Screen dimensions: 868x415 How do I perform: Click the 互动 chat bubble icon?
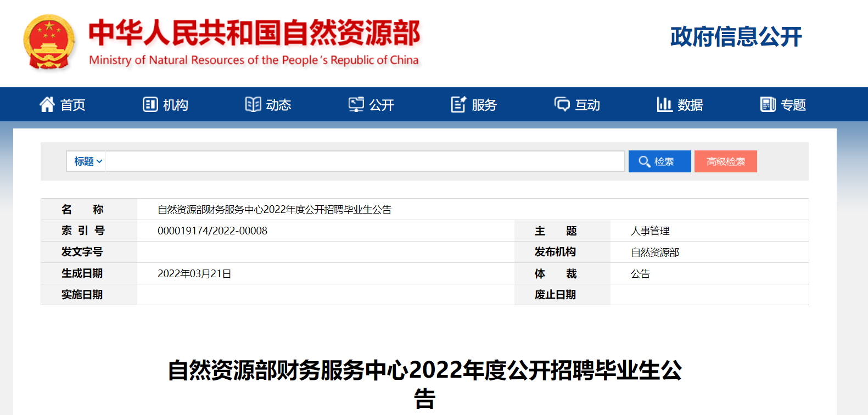pyautogui.click(x=562, y=104)
